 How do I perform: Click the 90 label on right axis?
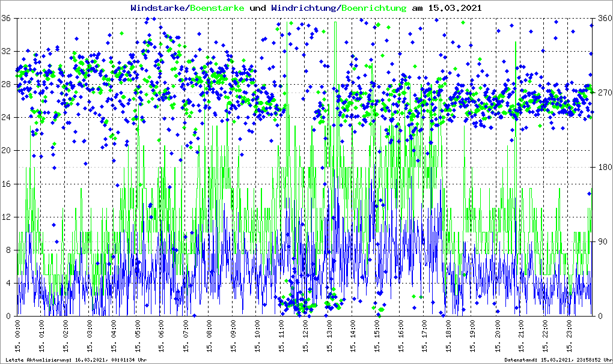pyautogui.click(x=601, y=241)
